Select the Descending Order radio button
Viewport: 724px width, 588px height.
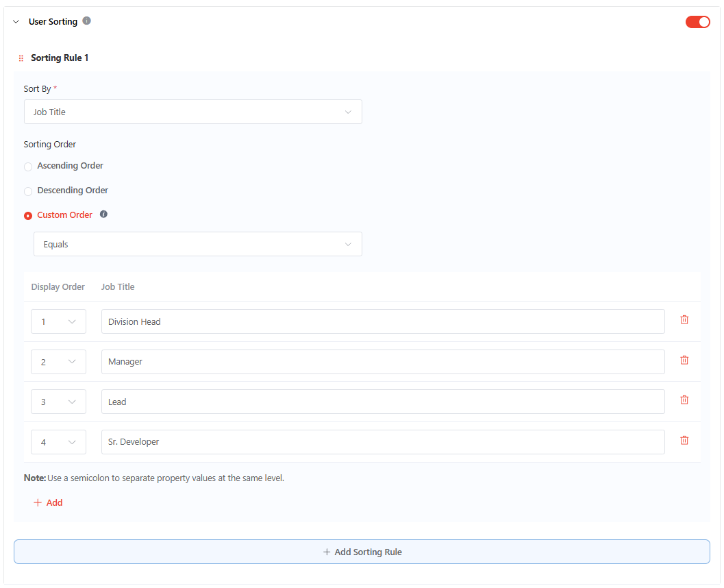[27, 191]
